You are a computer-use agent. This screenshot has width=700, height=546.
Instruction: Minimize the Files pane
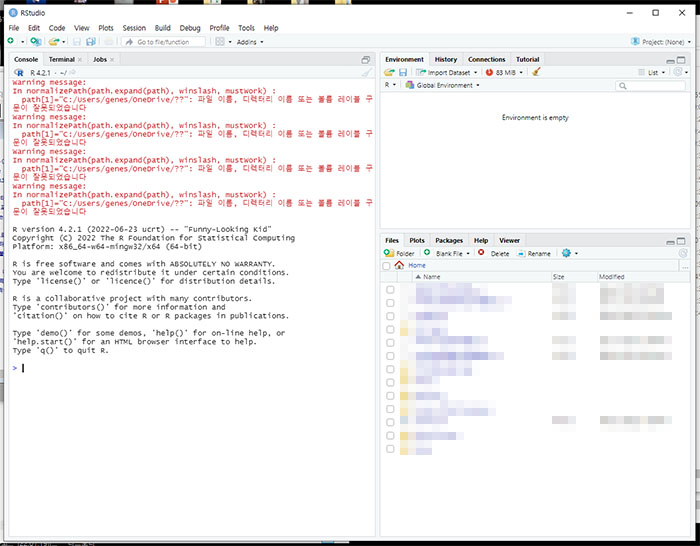coord(671,242)
